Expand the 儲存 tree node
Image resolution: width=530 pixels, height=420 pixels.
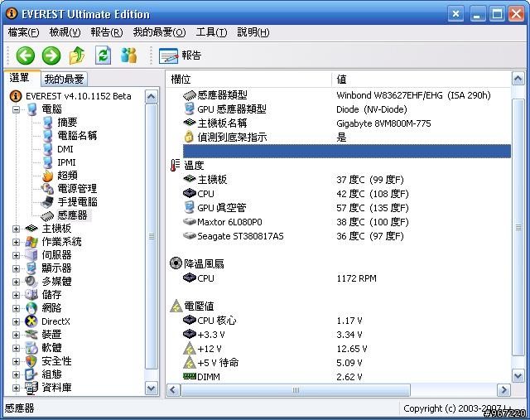coord(16,295)
